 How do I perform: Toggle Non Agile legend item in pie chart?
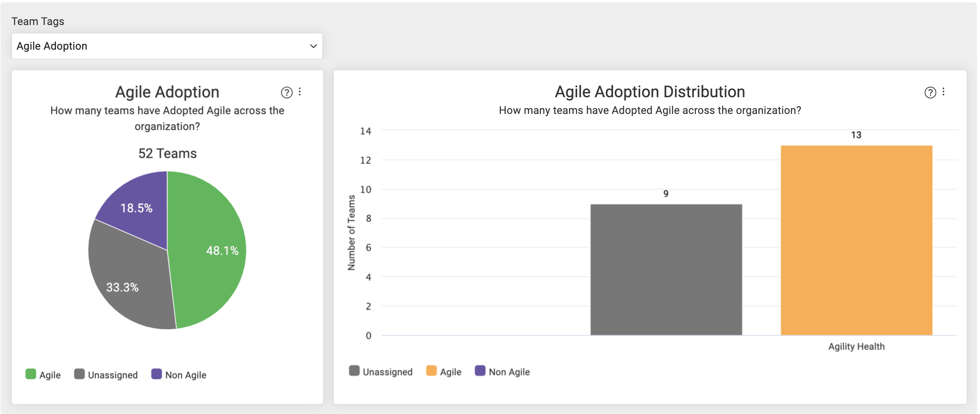(179, 374)
